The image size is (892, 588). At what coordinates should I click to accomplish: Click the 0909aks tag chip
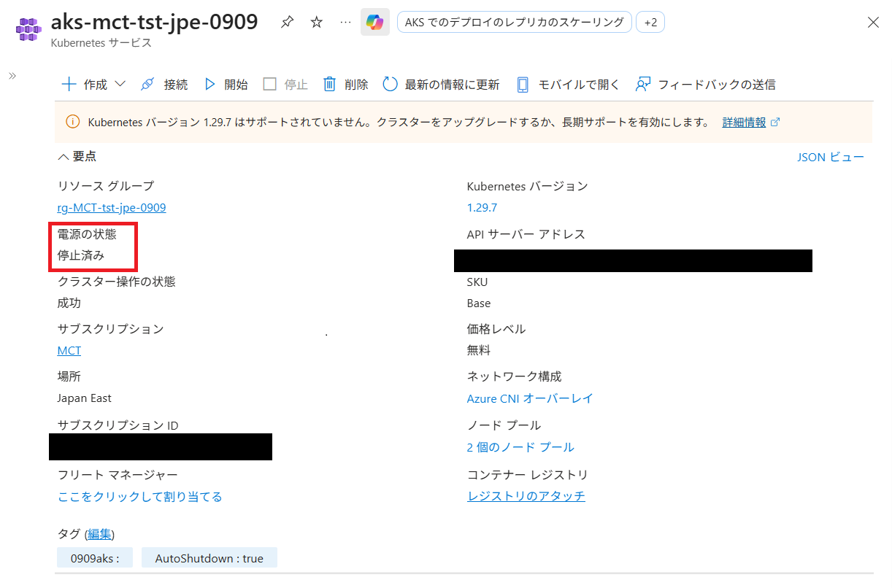[x=95, y=558]
